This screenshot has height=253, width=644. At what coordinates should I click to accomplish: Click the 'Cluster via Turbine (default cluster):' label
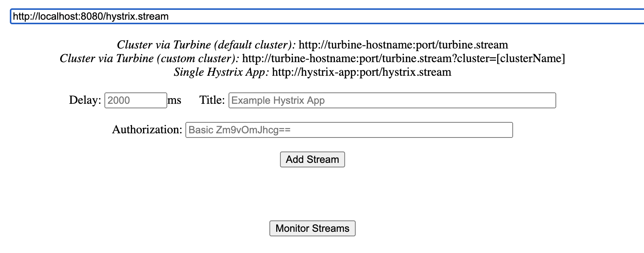pos(206,45)
